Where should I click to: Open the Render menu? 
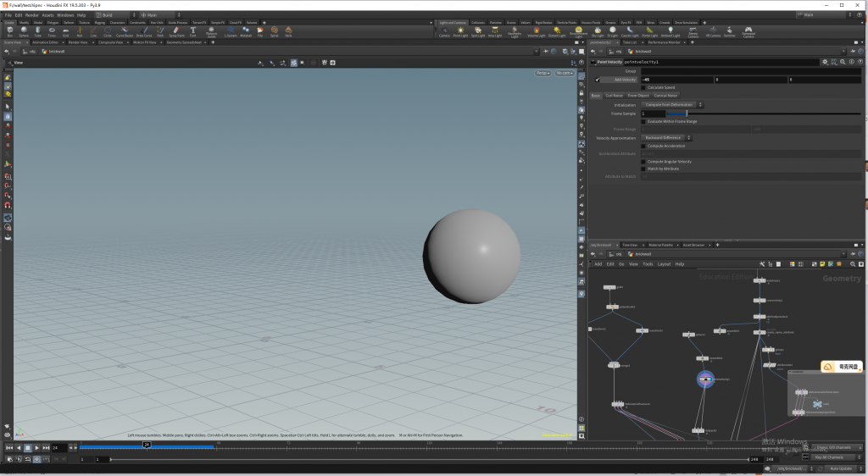point(32,15)
